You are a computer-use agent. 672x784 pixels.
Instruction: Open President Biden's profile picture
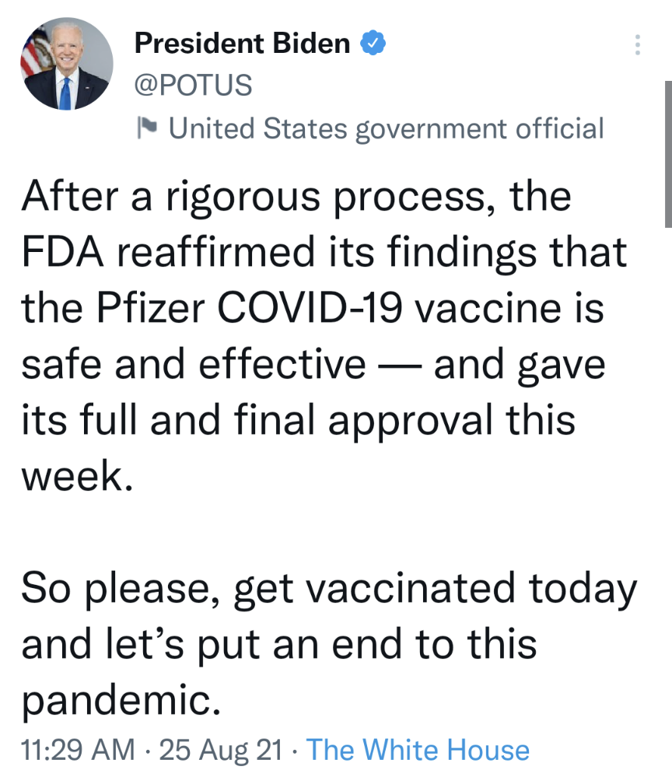(x=67, y=64)
